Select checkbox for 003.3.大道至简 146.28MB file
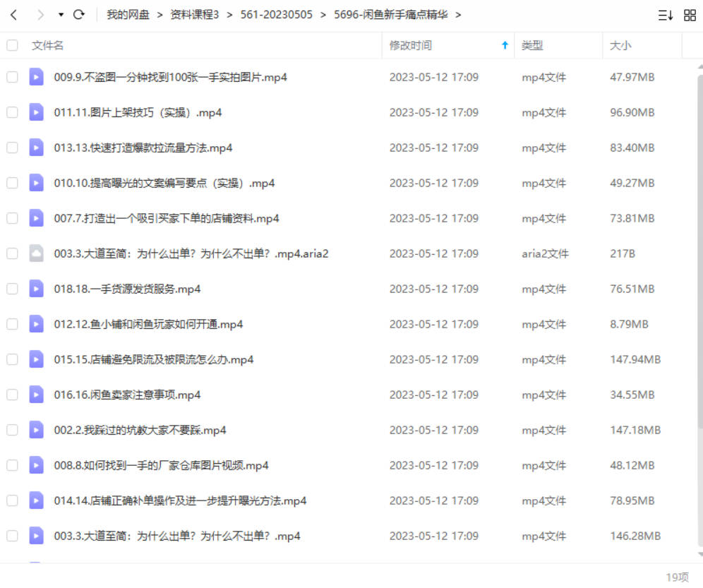703x588 pixels. tap(12, 536)
